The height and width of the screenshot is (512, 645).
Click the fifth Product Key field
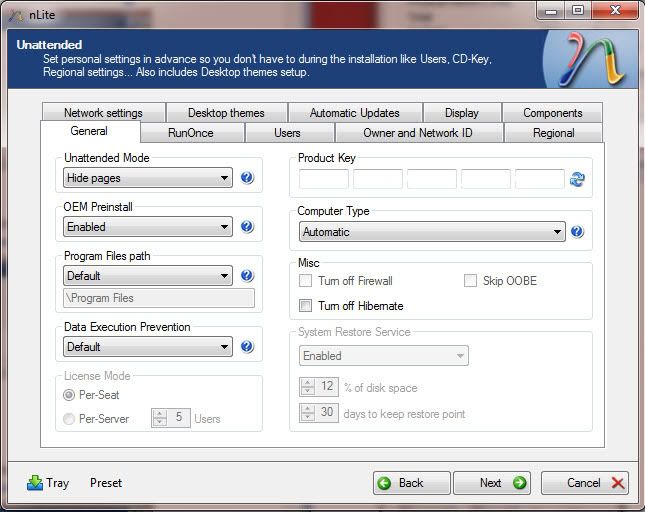coord(539,179)
